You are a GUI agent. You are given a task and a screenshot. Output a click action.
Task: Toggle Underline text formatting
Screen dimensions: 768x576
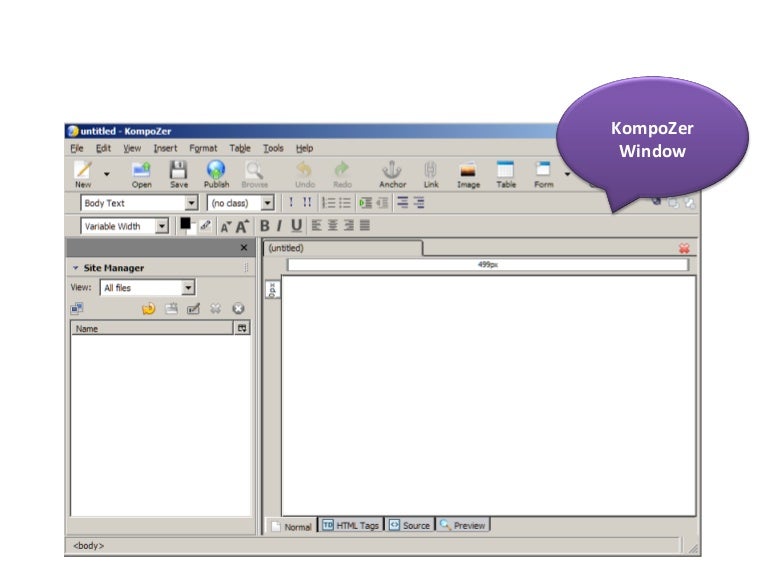click(297, 226)
